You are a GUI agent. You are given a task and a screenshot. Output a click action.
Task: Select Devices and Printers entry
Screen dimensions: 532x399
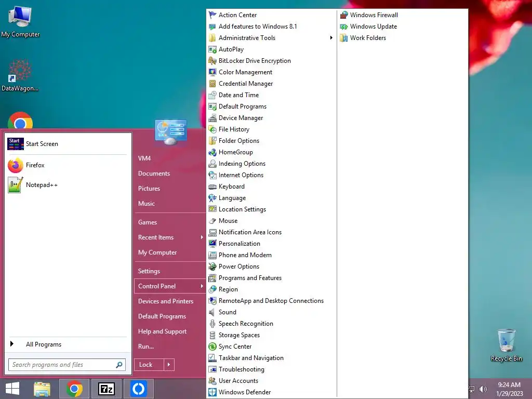pos(166,301)
